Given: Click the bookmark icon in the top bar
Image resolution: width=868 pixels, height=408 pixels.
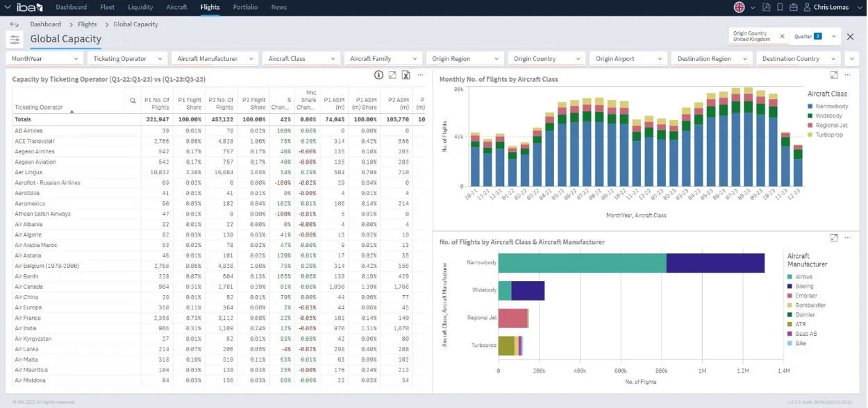Looking at the screenshot, I should (779, 7).
